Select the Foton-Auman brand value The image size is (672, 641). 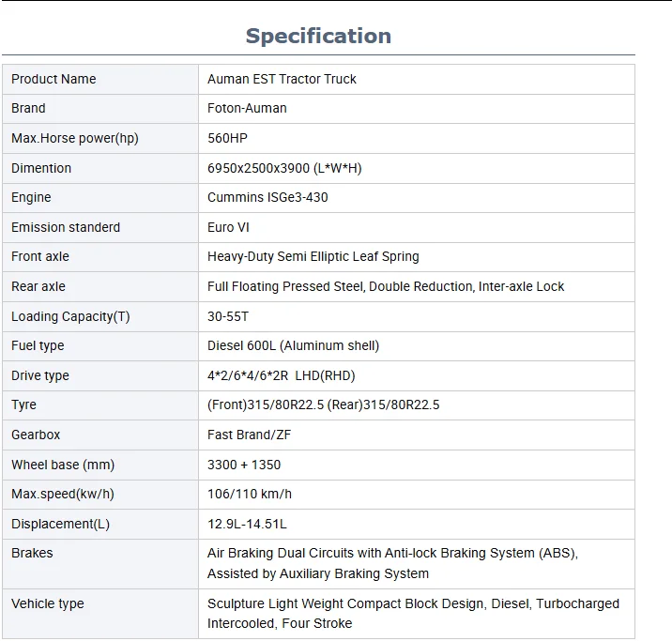(x=247, y=108)
